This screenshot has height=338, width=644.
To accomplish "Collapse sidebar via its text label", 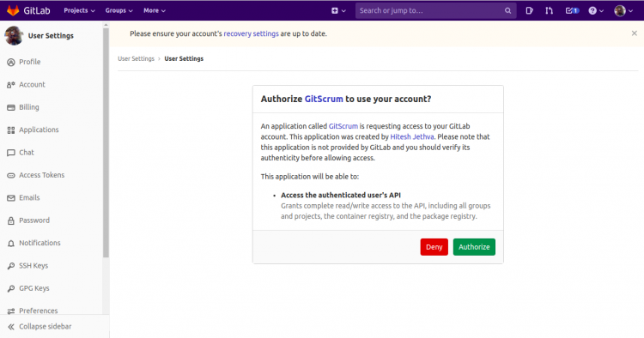I will point(46,327).
